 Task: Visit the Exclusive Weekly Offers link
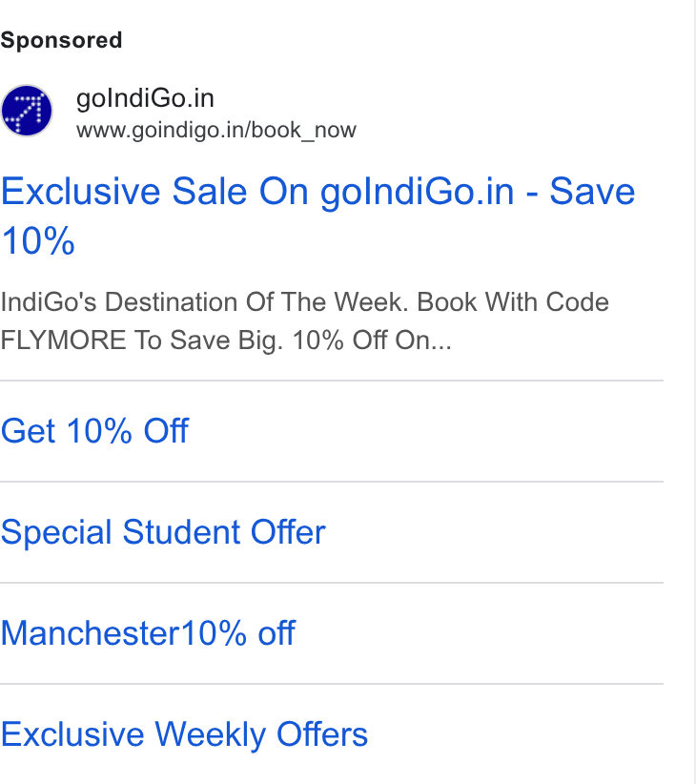pyautogui.click(x=184, y=734)
